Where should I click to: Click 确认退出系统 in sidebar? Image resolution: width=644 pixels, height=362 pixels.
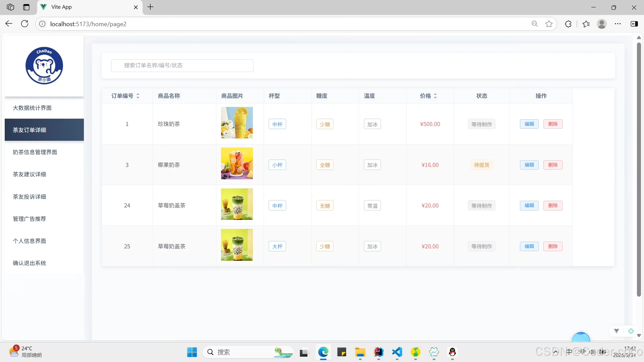(30, 263)
